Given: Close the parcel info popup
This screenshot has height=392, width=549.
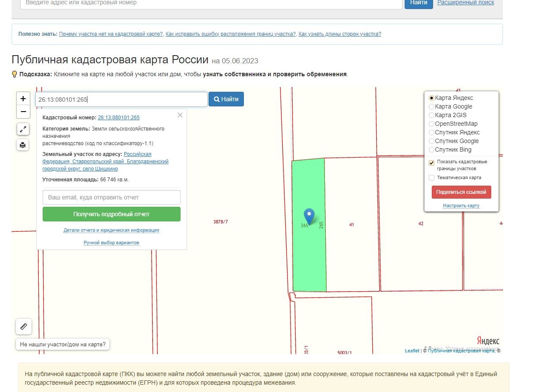Looking at the screenshot, I should pos(180,115).
